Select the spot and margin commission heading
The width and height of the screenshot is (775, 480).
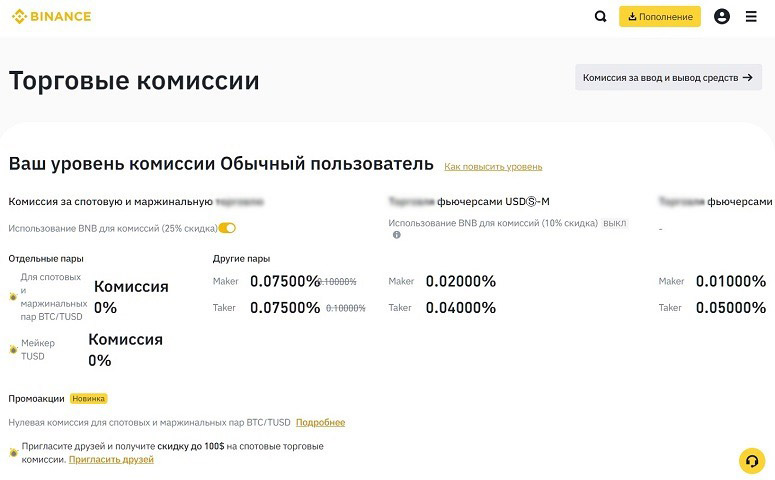[x=110, y=201]
